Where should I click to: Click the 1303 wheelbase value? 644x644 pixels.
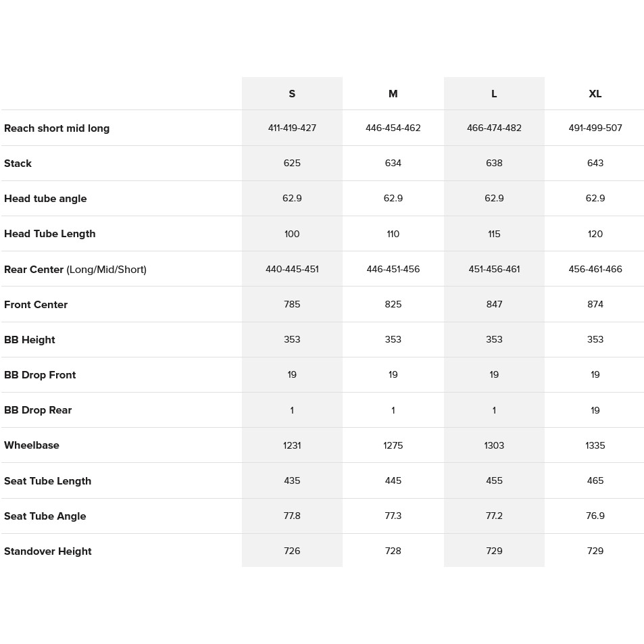(x=494, y=445)
